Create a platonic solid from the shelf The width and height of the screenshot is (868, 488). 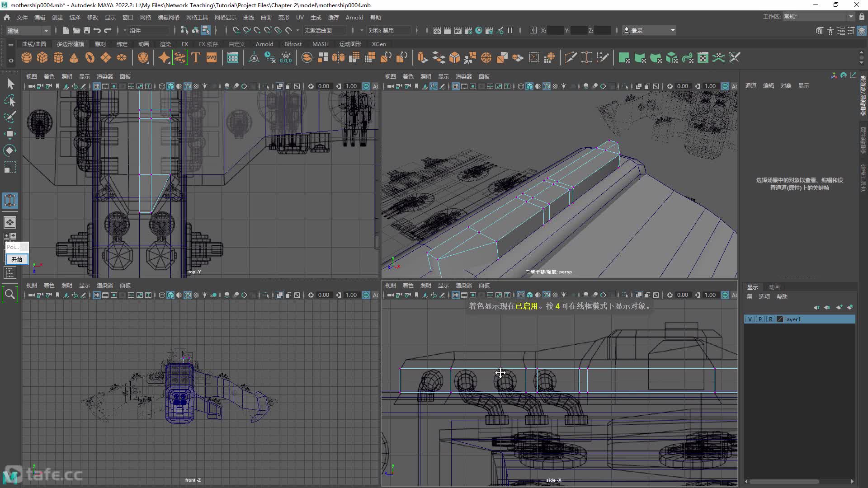pyautogui.click(x=143, y=58)
